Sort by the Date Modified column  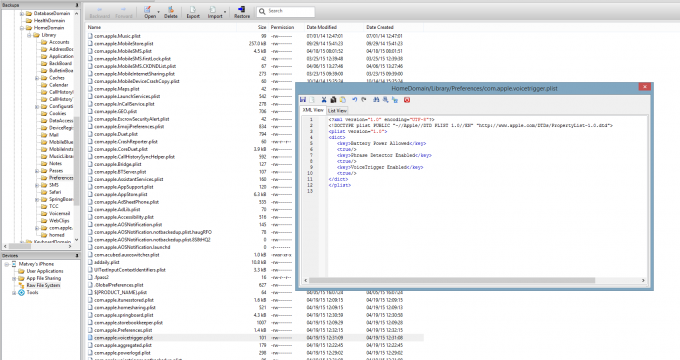(x=333, y=27)
